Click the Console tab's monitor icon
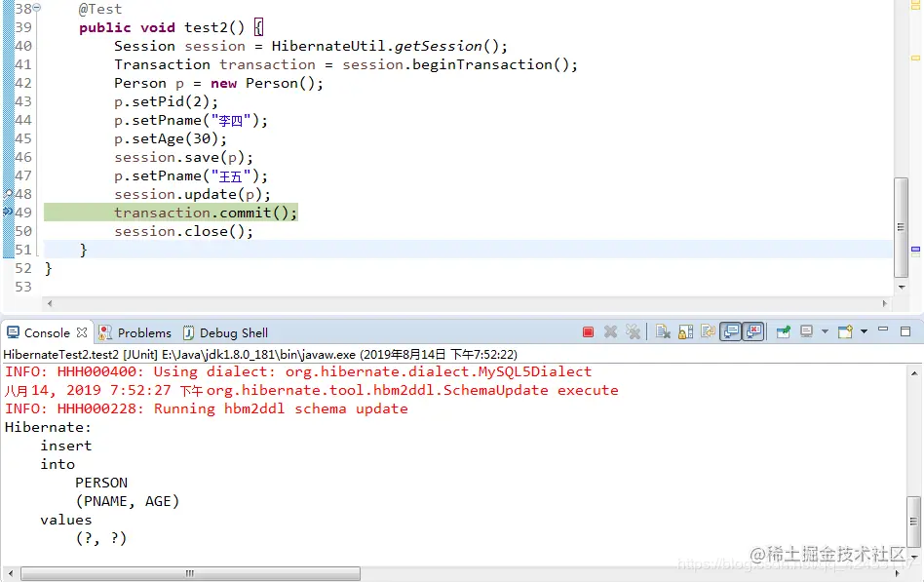 [13, 332]
